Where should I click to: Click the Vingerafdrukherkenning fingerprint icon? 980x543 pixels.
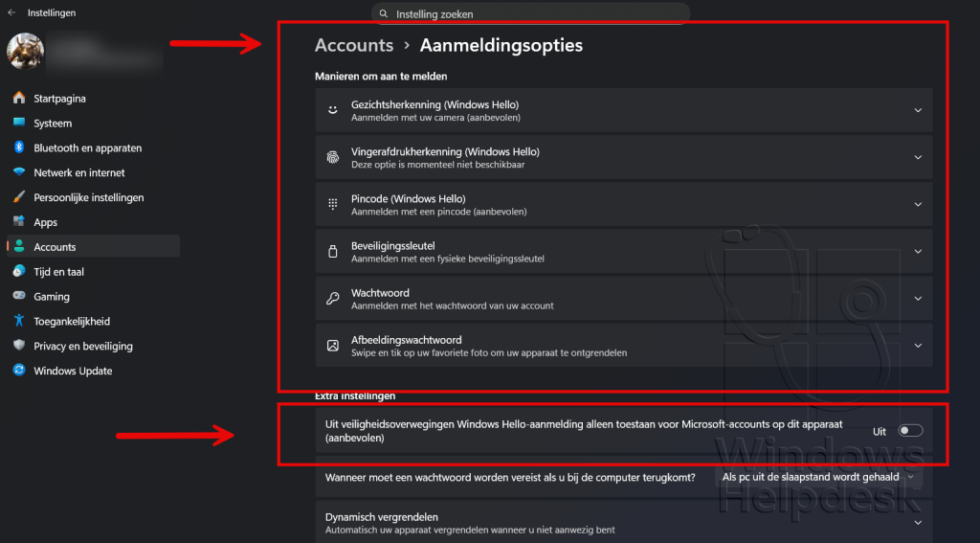[332, 157]
